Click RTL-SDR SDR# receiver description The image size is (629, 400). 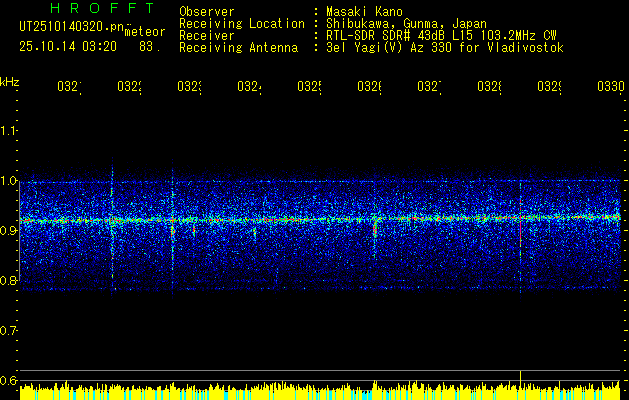(x=441, y=36)
